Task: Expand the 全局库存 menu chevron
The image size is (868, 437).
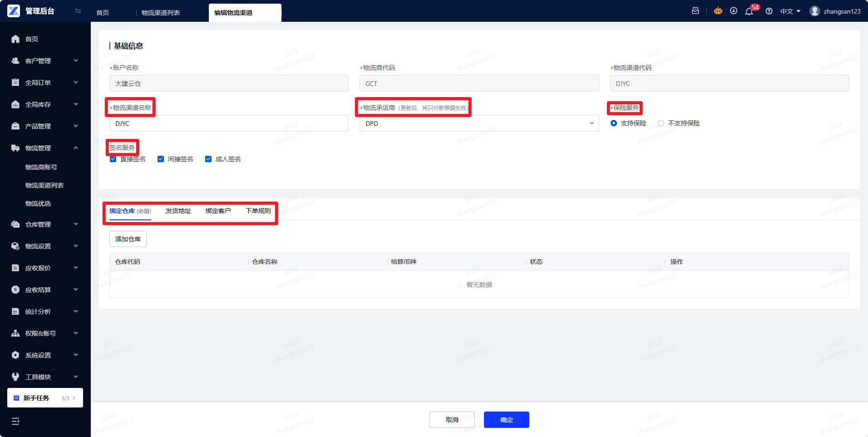Action: (76, 104)
